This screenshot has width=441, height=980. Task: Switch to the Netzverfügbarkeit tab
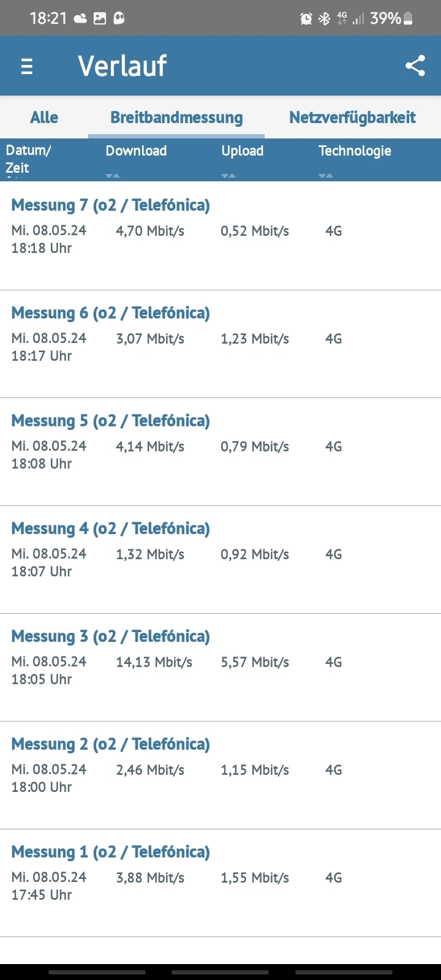coord(353,117)
